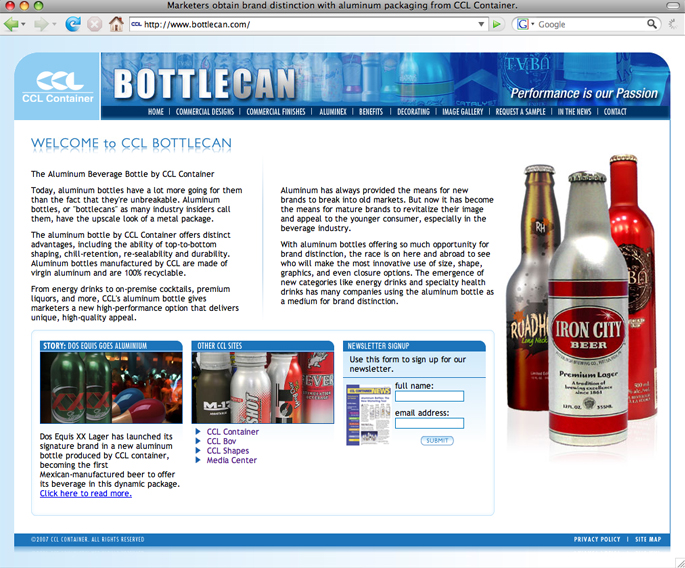
Task: Click the blue arrow beside Media Center
Action: (x=198, y=460)
